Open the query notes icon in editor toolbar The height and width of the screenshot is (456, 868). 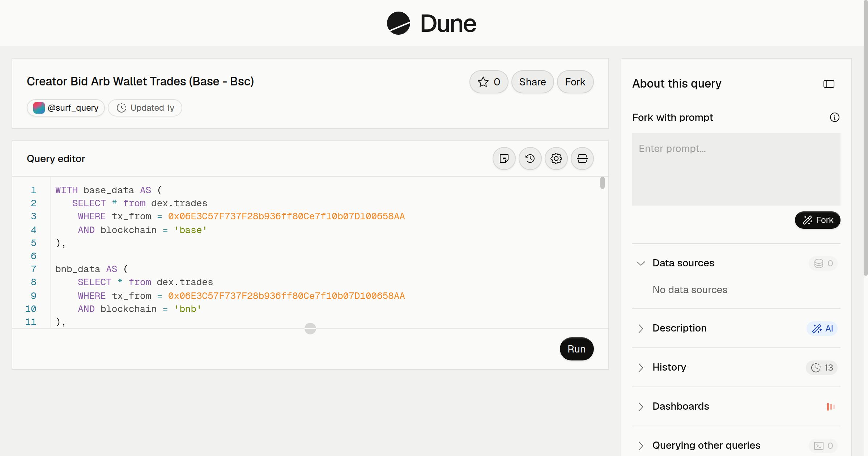[504, 159]
